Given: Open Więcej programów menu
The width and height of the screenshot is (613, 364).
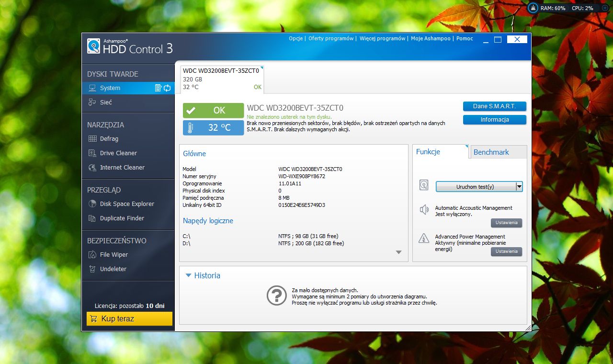Looking at the screenshot, I should [x=382, y=39].
